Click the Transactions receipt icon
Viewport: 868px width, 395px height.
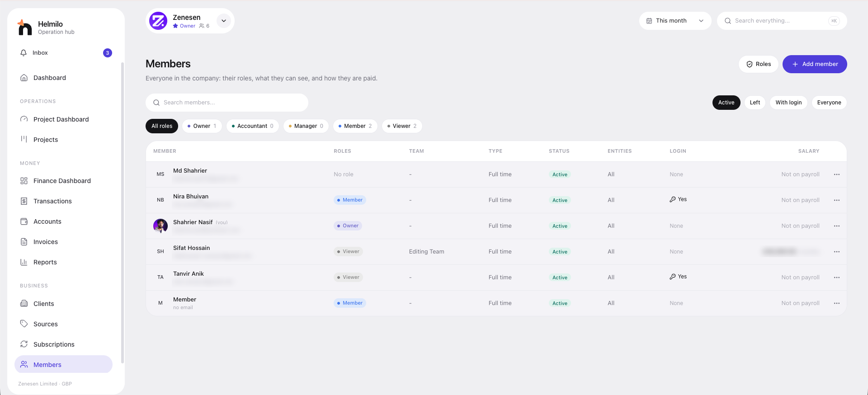click(24, 201)
